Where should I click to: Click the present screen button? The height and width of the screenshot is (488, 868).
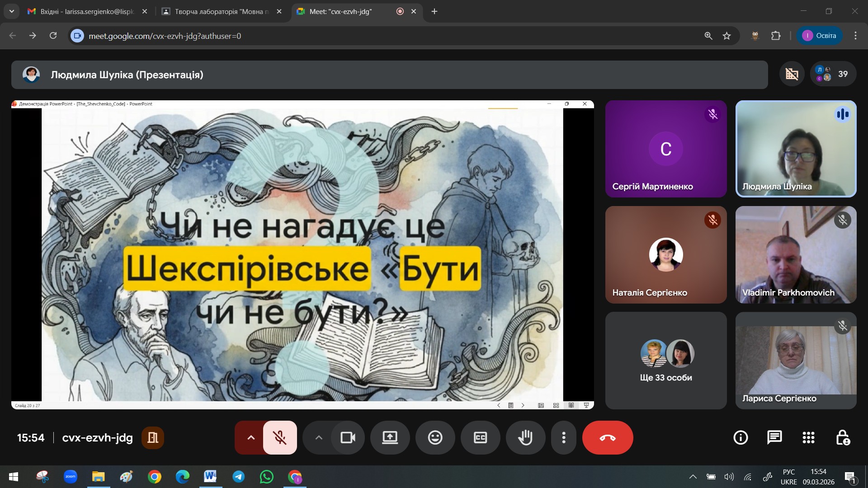pyautogui.click(x=390, y=437)
